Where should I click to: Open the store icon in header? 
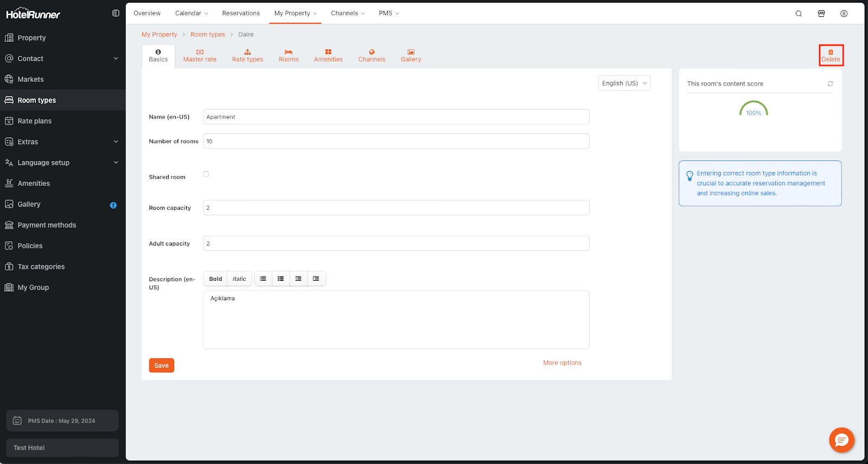click(821, 14)
